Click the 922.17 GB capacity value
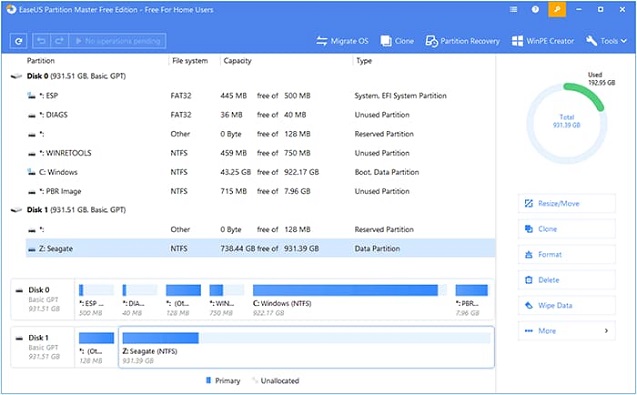This screenshot has height=395, width=637. (301, 172)
